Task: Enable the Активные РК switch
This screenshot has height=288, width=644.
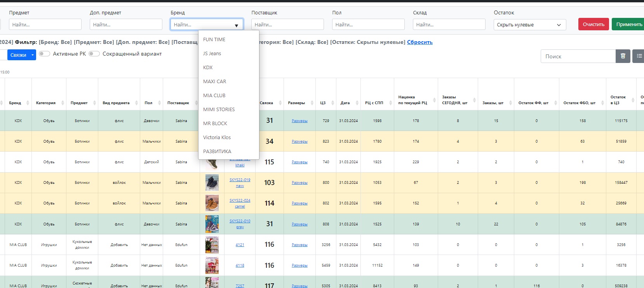Action: (44, 54)
